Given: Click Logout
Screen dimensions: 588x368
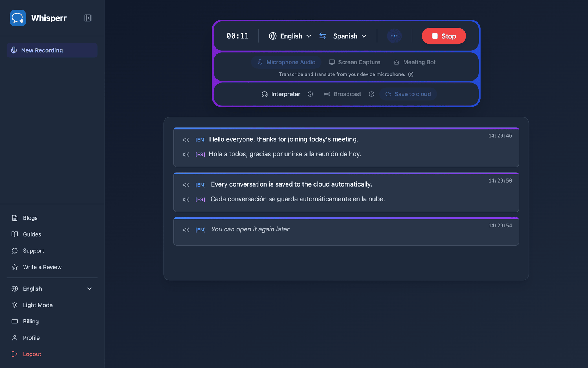Looking at the screenshot, I should click(x=52, y=354).
